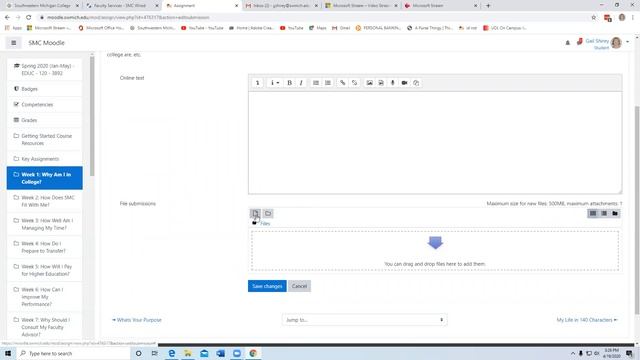Open Getting Started Course Resources section

pyautogui.click(x=44, y=140)
